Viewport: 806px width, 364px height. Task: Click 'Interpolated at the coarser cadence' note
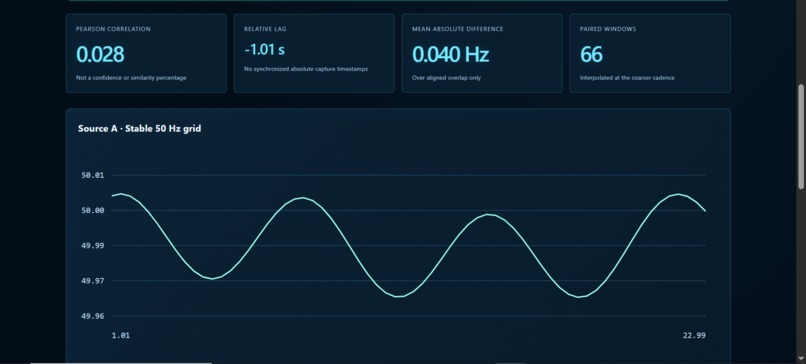(627, 78)
